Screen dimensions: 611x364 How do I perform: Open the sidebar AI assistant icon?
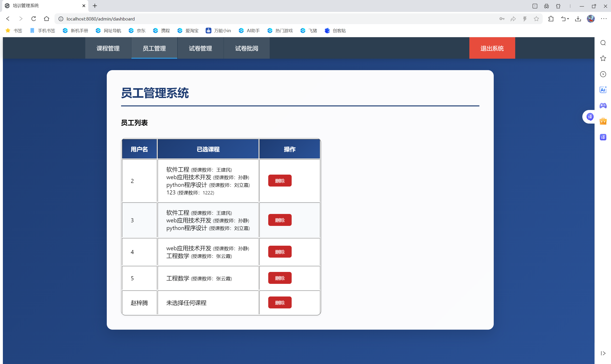pos(603,90)
